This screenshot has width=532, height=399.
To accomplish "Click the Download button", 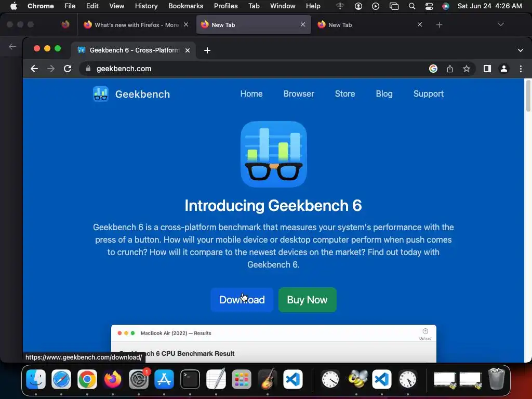I will coord(242,300).
